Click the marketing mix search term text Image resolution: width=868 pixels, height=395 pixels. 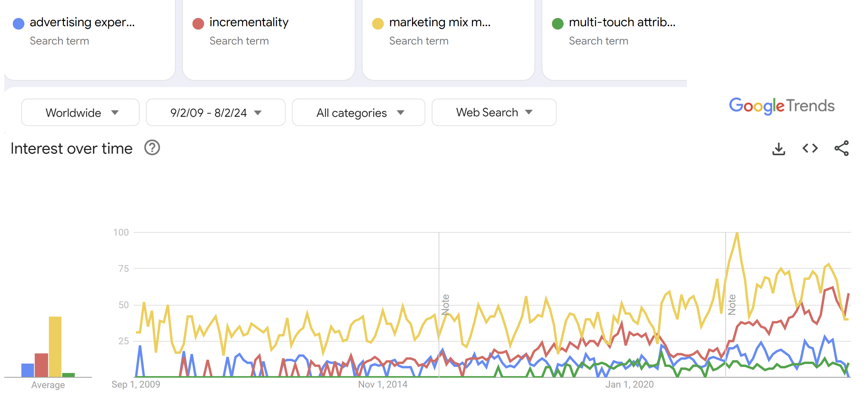point(440,22)
